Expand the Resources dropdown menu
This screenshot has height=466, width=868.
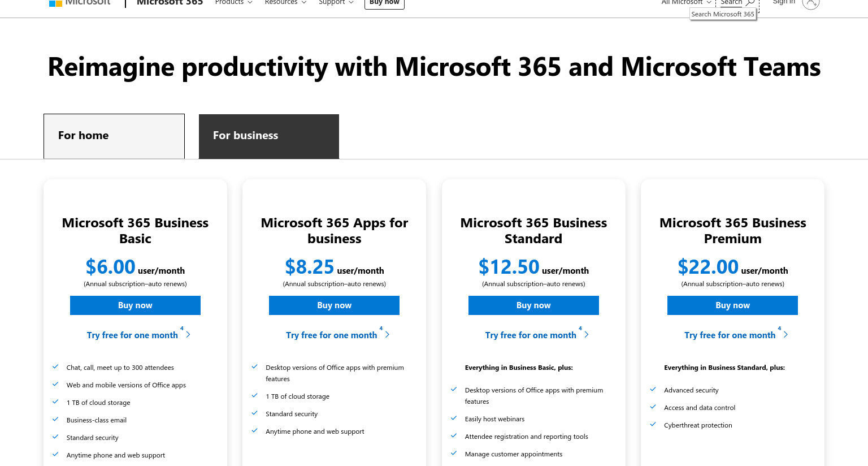click(x=285, y=3)
